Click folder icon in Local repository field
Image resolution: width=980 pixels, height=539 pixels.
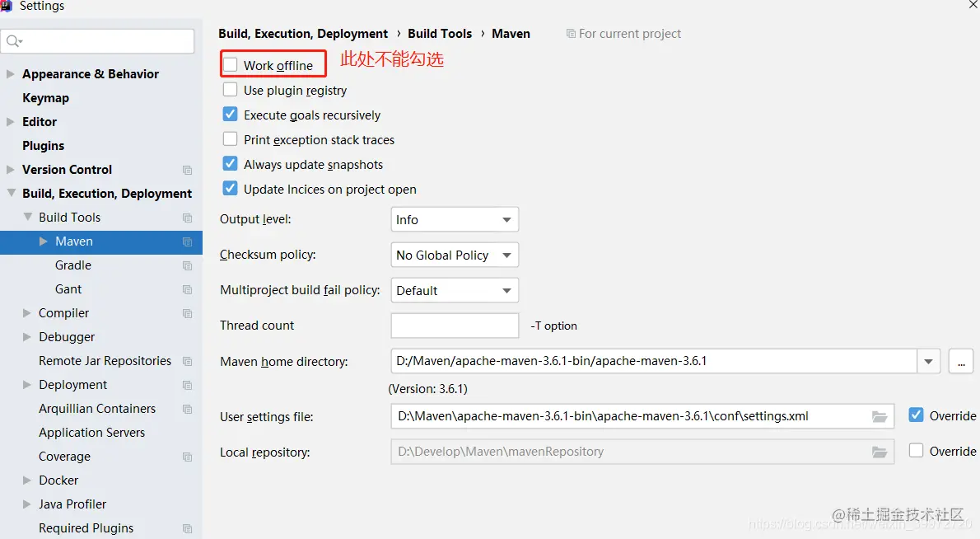pyautogui.click(x=880, y=452)
